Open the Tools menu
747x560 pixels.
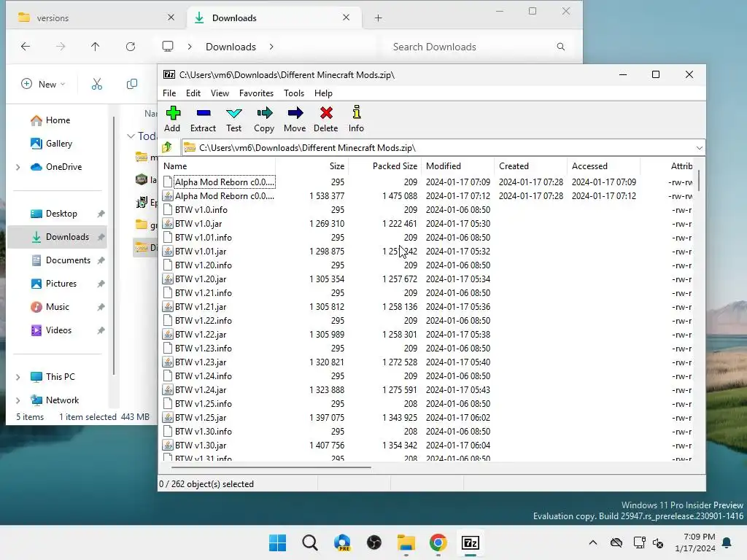(x=294, y=93)
